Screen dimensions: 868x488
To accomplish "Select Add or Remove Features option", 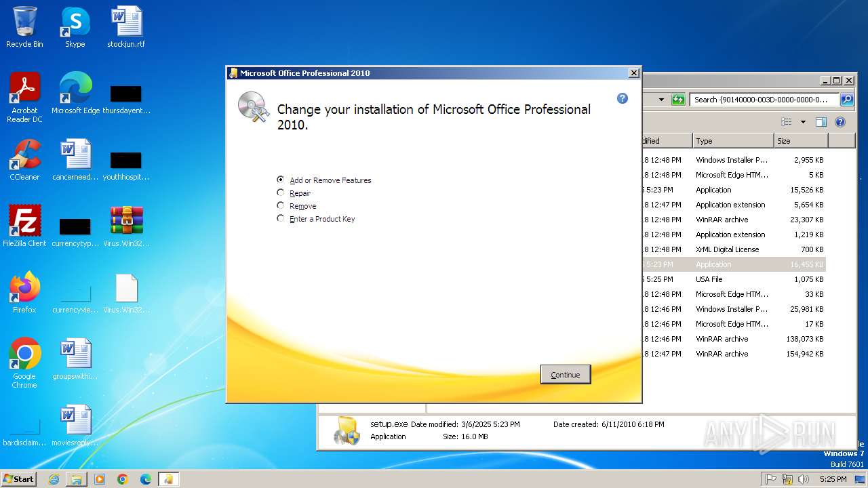I will coord(324,180).
